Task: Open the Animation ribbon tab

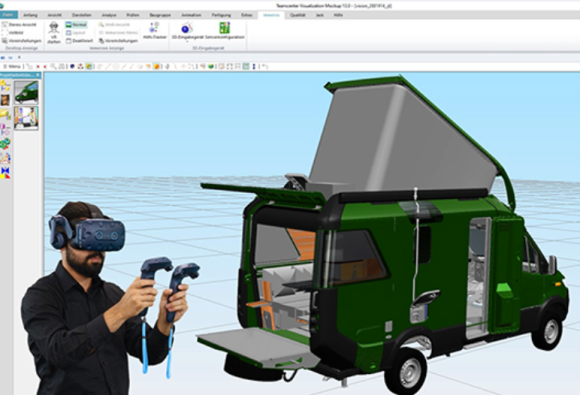Action: 191,15
